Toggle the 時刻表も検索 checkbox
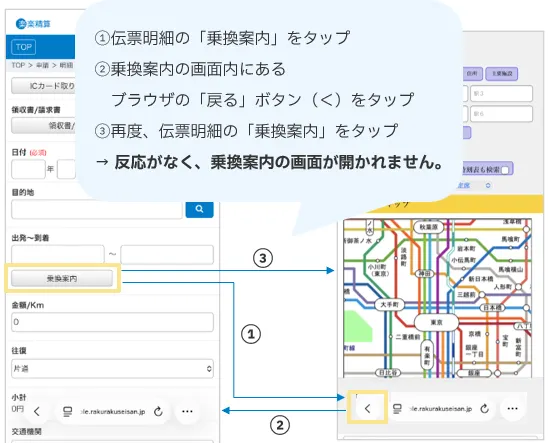The height and width of the screenshot is (443, 558). point(505,170)
